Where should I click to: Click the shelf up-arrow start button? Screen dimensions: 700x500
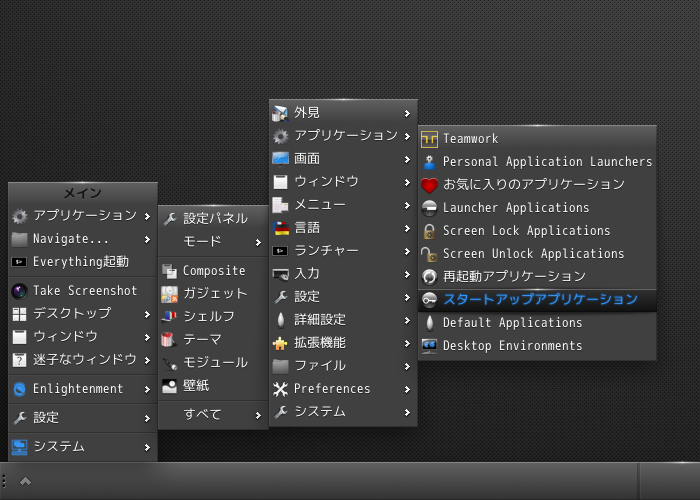pyautogui.click(x=25, y=481)
